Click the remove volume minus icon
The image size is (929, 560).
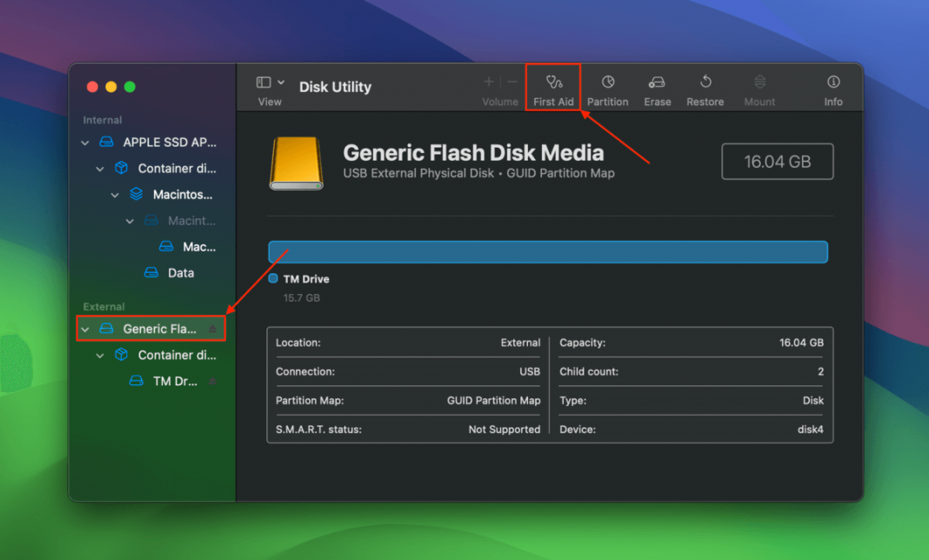point(512,82)
